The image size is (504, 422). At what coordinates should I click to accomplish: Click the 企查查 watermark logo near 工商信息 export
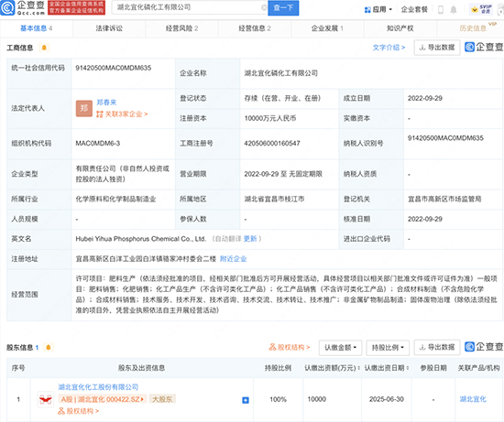click(x=484, y=48)
